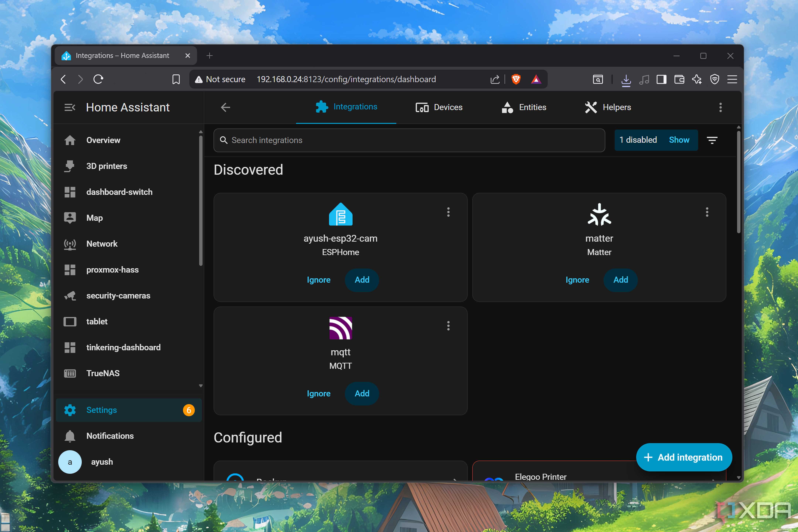Open the browser downloads icon
Viewport: 798px width, 532px height.
626,80
